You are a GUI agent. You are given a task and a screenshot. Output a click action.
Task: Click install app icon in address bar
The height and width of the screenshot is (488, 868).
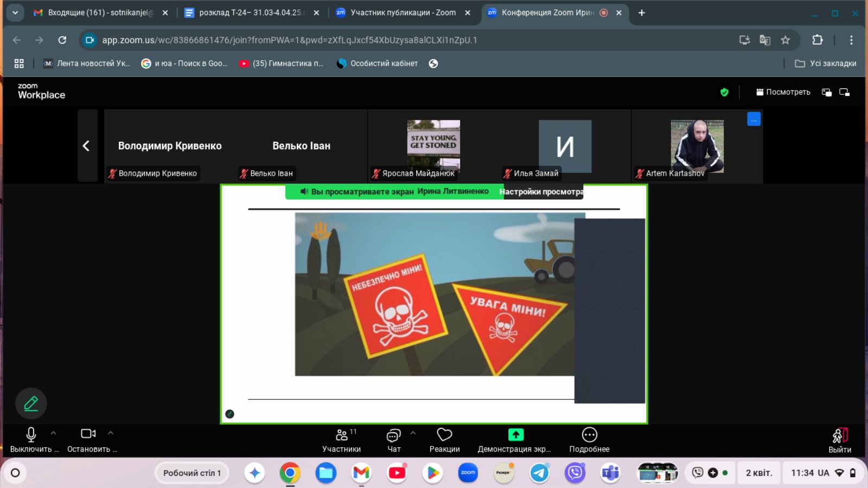coord(744,40)
